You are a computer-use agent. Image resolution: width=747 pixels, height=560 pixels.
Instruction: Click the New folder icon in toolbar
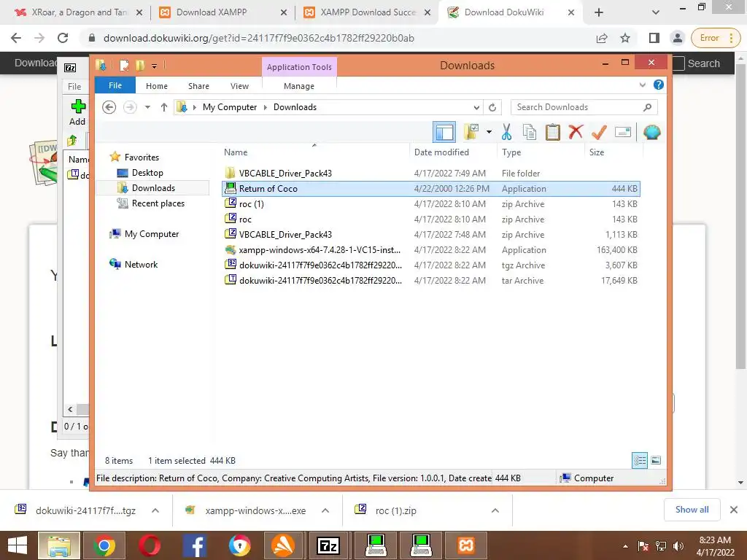pos(471,132)
